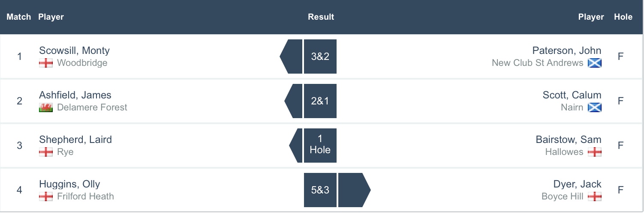Click England flag next to Rye
This screenshot has width=644, height=214.
click(x=46, y=152)
